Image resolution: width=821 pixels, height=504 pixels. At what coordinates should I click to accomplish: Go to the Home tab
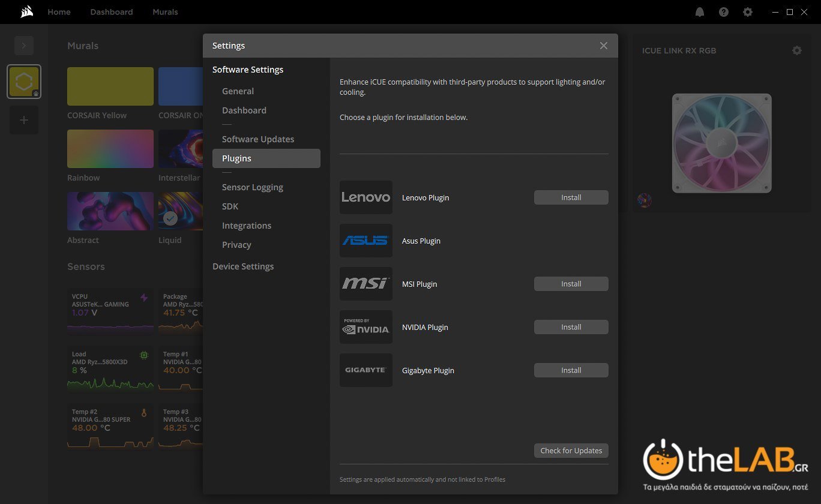tap(59, 12)
